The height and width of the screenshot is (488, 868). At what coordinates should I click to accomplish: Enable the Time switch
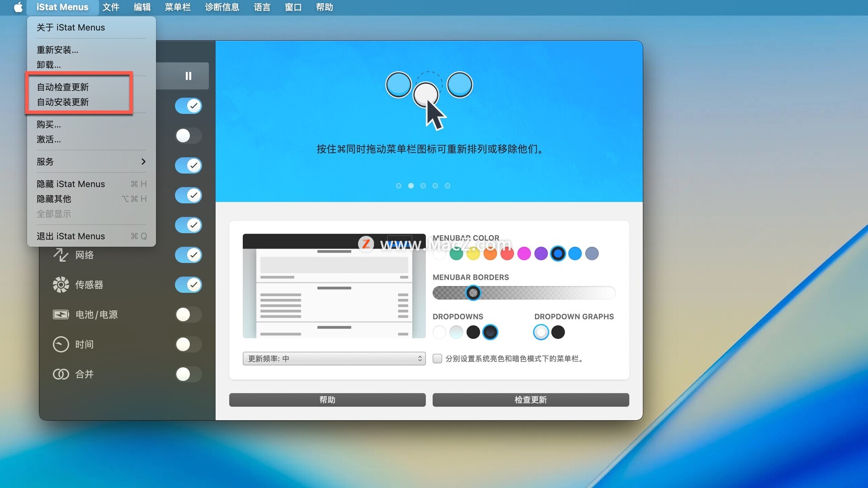(189, 344)
